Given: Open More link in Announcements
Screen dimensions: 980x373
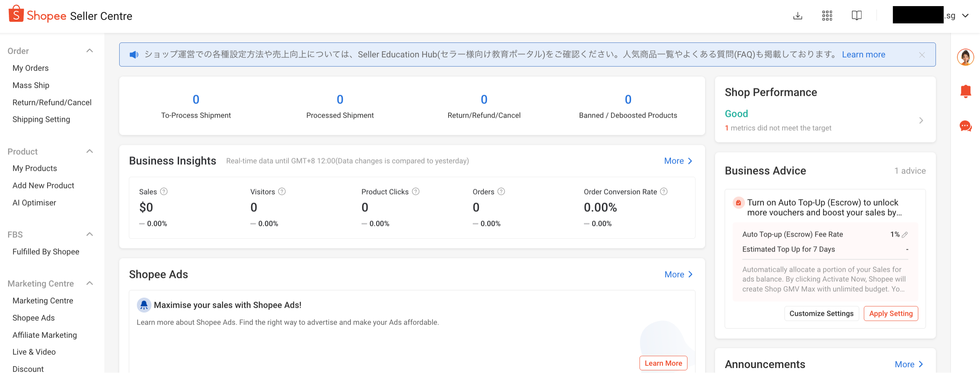Looking at the screenshot, I should [909, 365].
